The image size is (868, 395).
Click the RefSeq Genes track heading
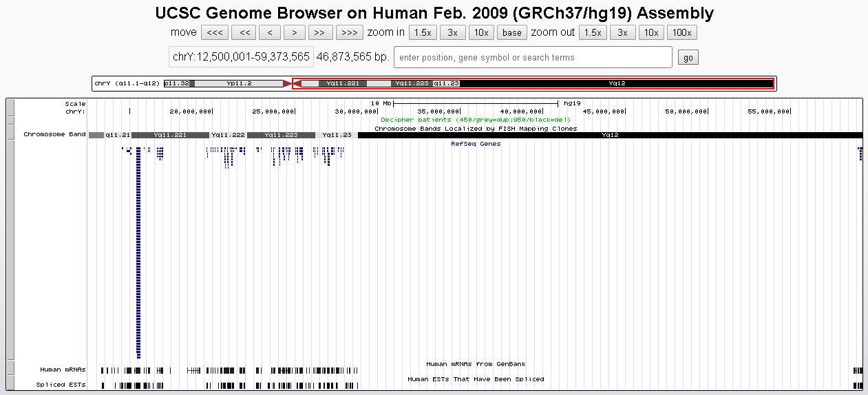pyautogui.click(x=476, y=144)
